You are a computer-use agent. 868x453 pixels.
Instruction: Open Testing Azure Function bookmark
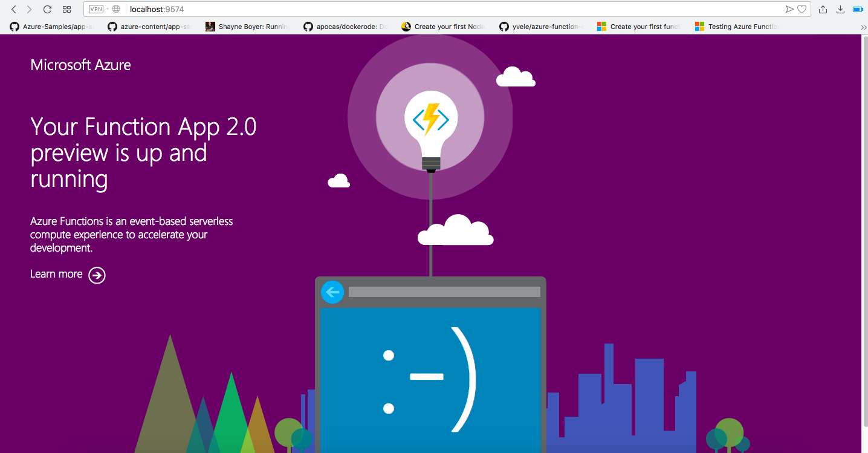click(738, 27)
